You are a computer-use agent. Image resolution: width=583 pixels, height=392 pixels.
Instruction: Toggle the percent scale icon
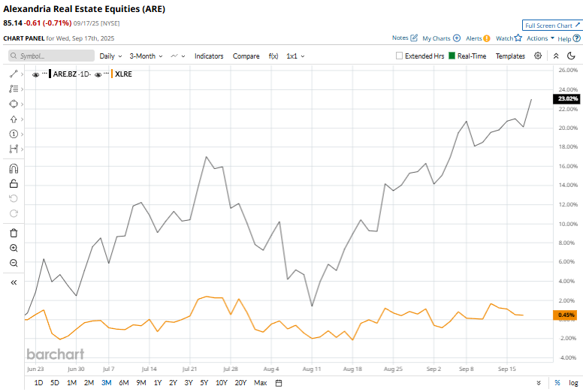pyautogui.click(x=557, y=383)
